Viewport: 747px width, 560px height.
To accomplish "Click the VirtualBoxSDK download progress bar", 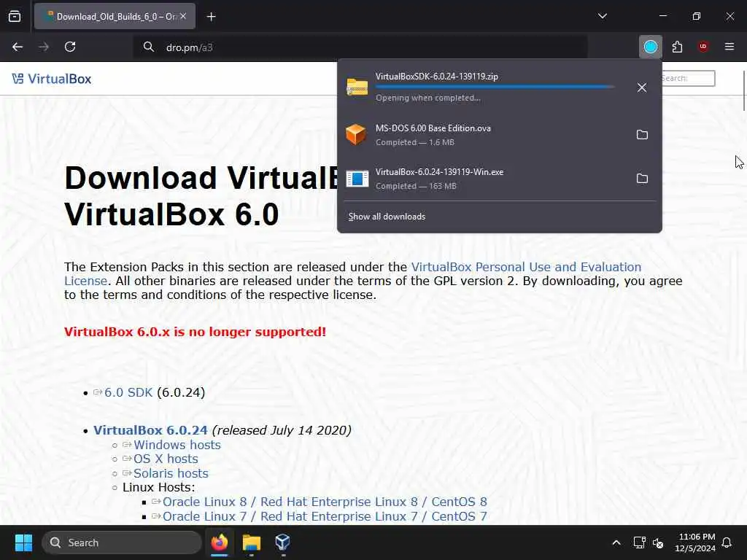I will point(495,87).
